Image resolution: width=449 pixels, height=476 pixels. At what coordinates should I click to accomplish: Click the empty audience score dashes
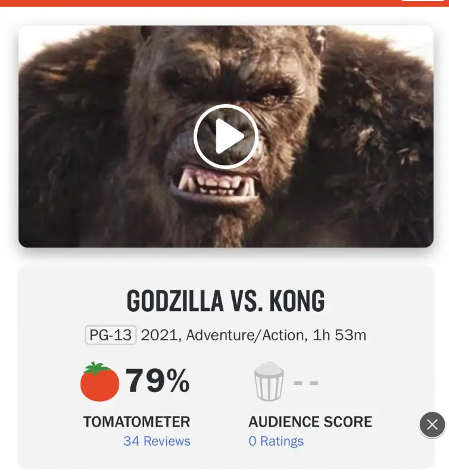306,382
